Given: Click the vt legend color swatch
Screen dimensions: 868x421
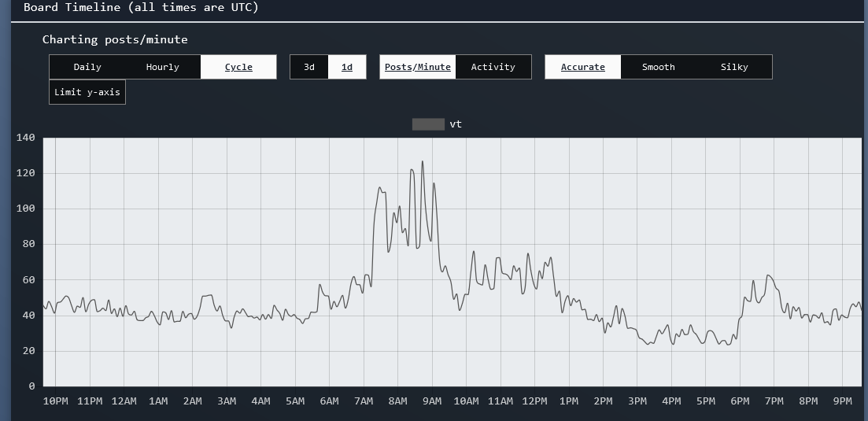Looking at the screenshot, I should click(428, 124).
